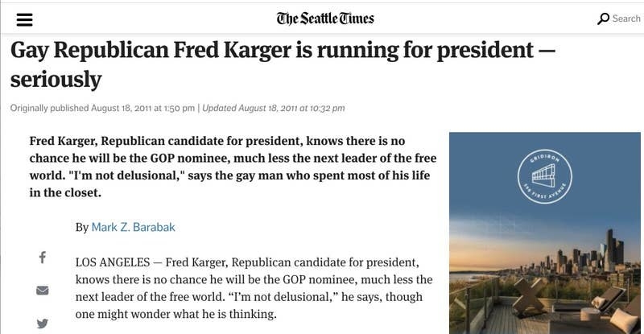Click the Seattle skyline in the ad photo
This screenshot has width=644, height=334.
(x=583, y=254)
